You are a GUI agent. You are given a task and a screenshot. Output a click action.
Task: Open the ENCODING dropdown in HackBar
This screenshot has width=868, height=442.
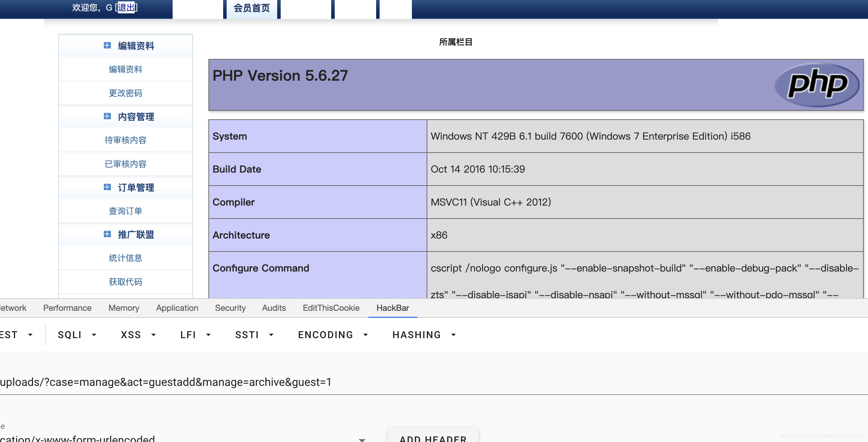click(333, 335)
